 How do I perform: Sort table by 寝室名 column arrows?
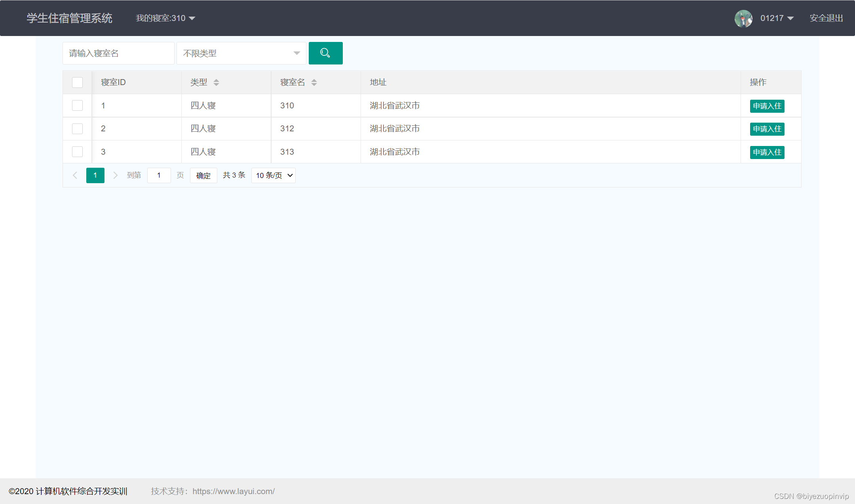(x=314, y=82)
